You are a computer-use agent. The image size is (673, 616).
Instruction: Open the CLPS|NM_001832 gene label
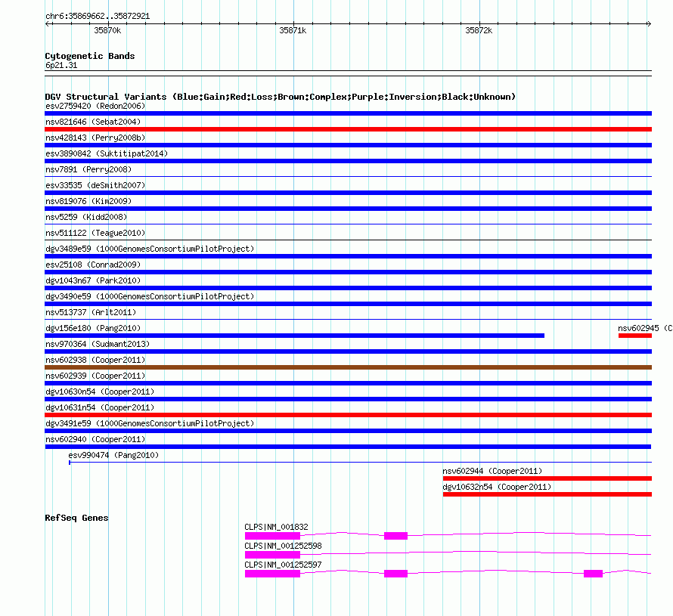click(276, 527)
